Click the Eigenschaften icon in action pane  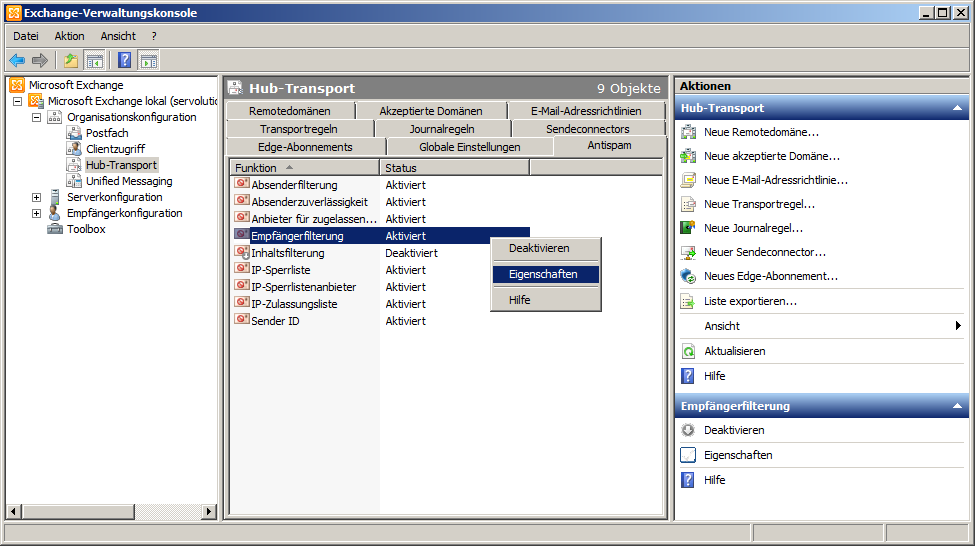tap(688, 455)
